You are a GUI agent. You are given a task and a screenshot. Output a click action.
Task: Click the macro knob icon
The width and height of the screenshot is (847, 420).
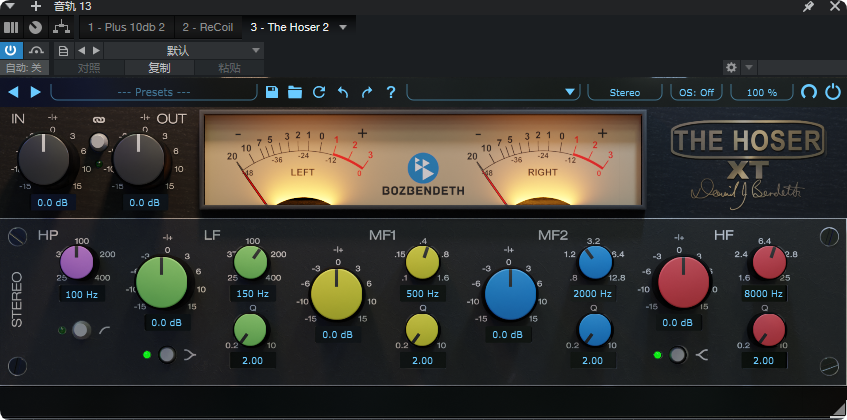coord(36,27)
